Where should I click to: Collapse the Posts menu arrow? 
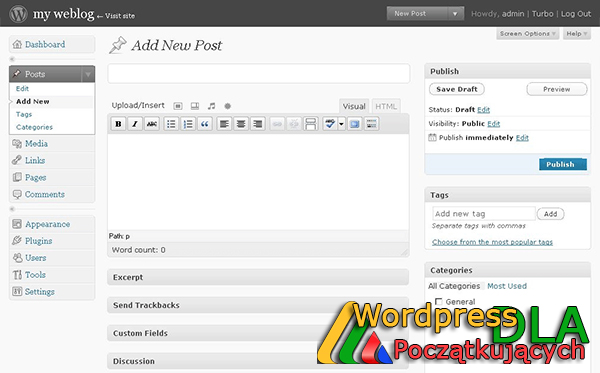click(88, 74)
